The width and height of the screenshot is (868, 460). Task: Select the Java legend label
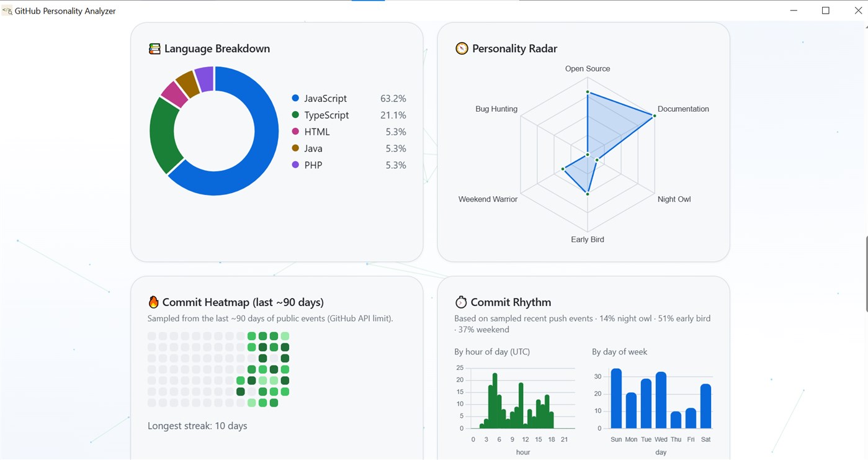coord(313,149)
